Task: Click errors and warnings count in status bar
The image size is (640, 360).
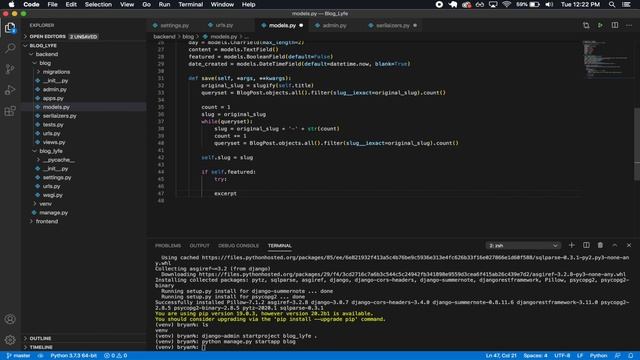Action: tap(116, 356)
